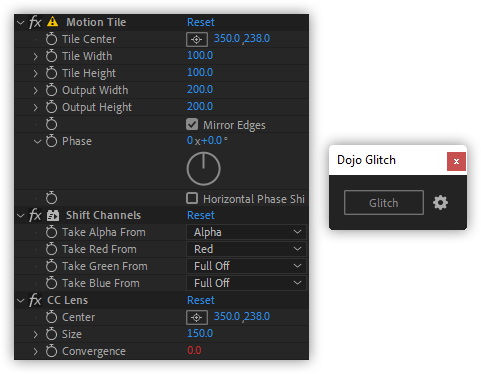Click Output Height value 200.0
Image resolution: width=481 pixels, height=374 pixels.
200,106
